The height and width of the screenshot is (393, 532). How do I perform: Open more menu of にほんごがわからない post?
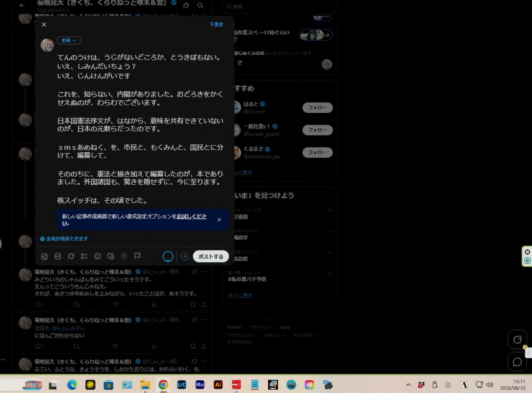[204, 319]
